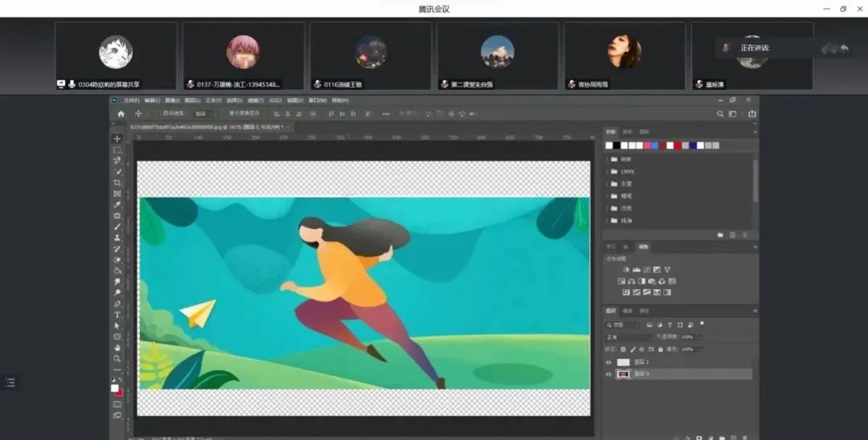Switch to the 图层 (Layers) panel tab
Image resolution: width=868 pixels, height=440 pixels.
pos(611,311)
